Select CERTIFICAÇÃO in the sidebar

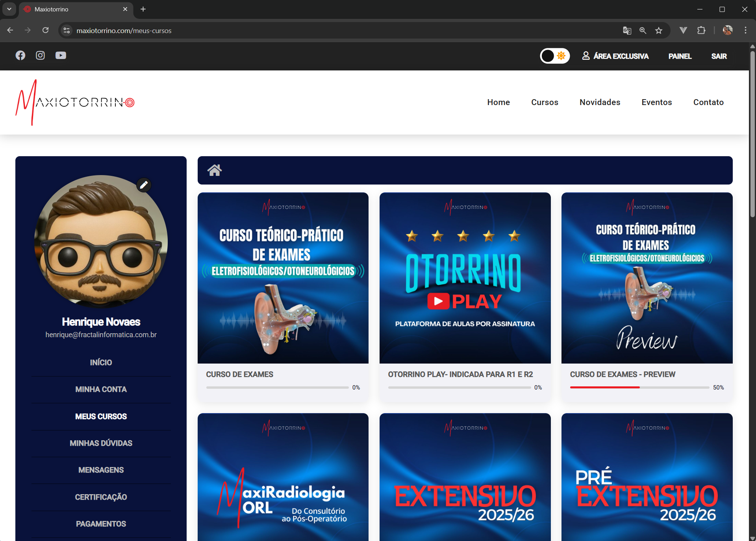101,497
